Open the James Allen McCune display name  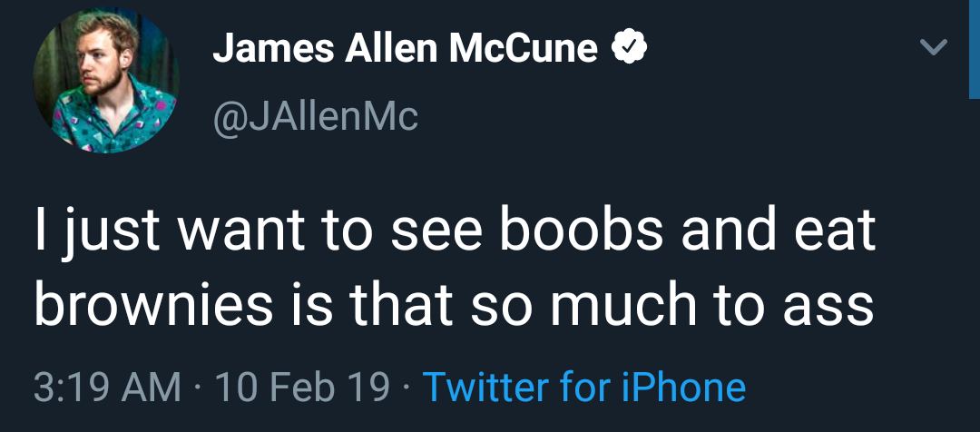click(x=405, y=49)
